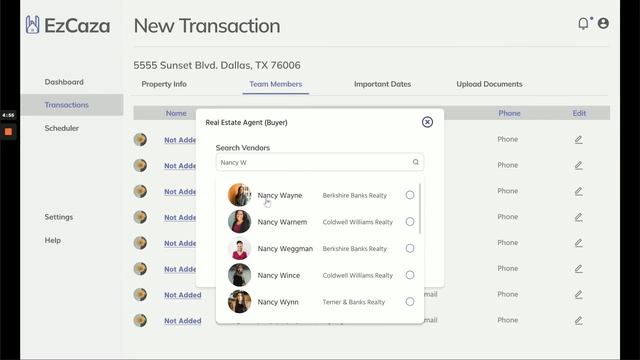Viewport: 640px width, 360px height.
Task: Click the second row's placeholder avatar icon
Action: pyautogui.click(x=140, y=165)
